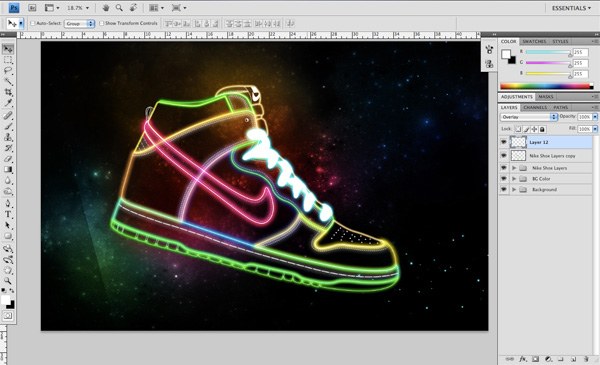Open the View Extras dropdown
600x365 pixels.
click(x=52, y=8)
